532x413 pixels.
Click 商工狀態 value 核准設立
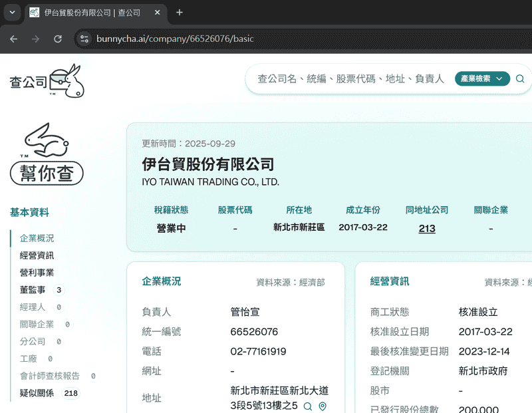coord(478,312)
